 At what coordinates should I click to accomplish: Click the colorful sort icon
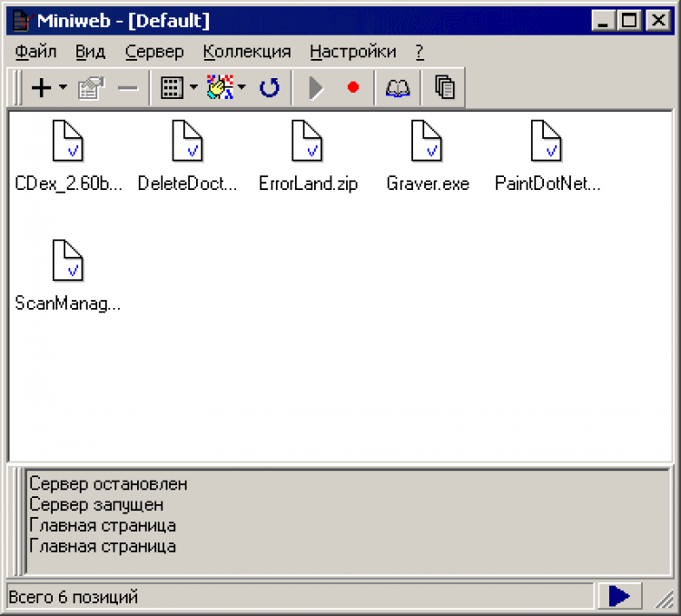pyautogui.click(x=221, y=87)
